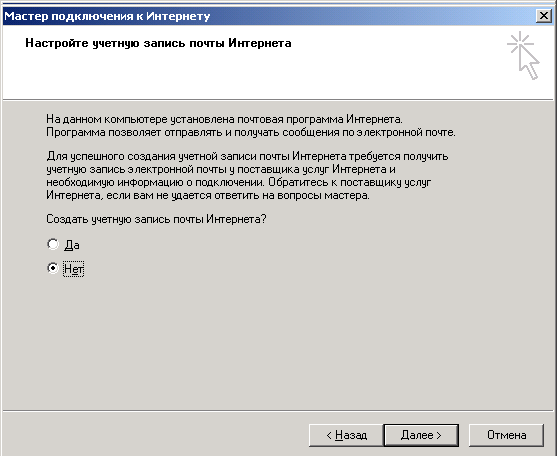
Task: Click the question "Создать учетную запись почты Интернета?"
Action: point(156,219)
